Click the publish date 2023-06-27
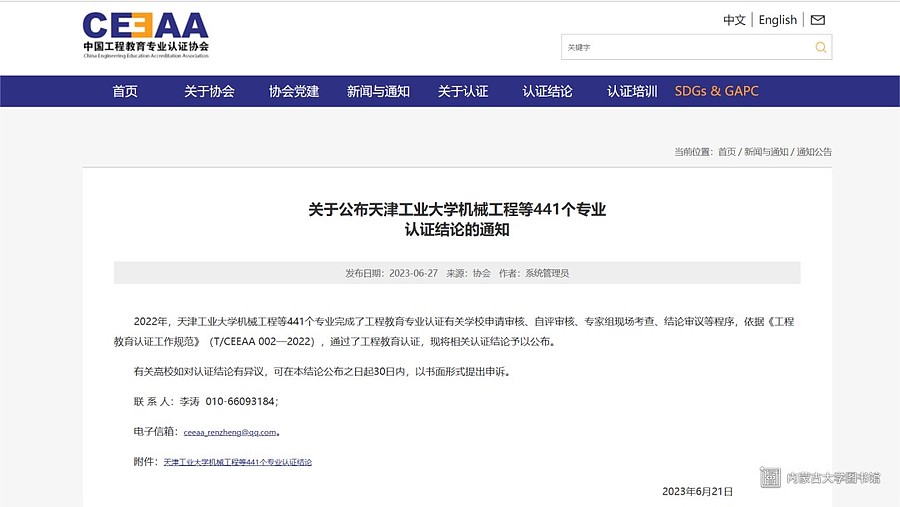 pos(413,273)
